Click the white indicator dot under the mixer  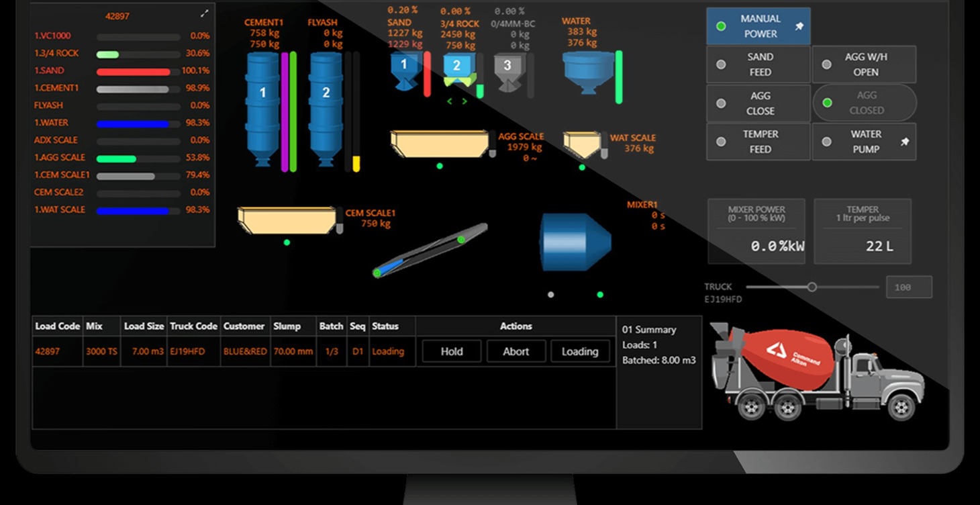(551, 294)
